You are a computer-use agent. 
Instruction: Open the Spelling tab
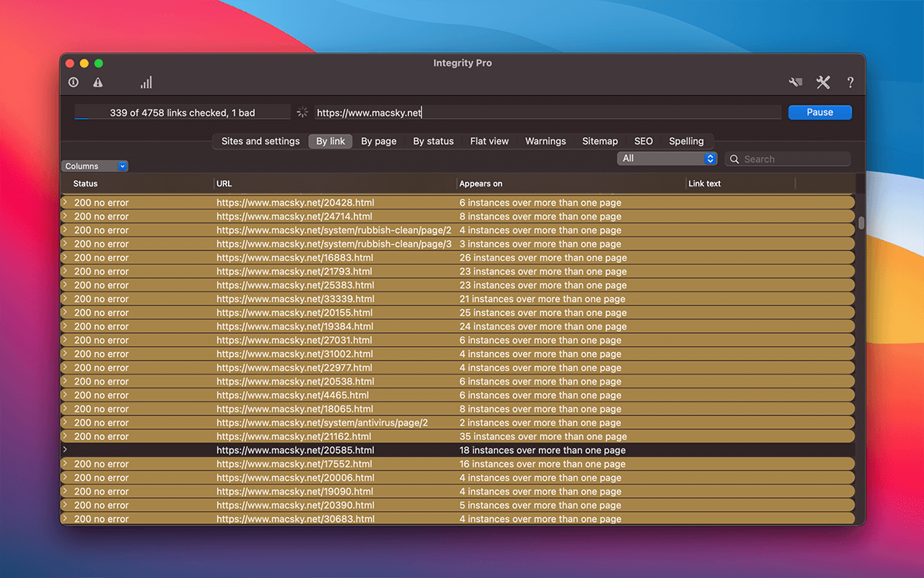(x=686, y=141)
